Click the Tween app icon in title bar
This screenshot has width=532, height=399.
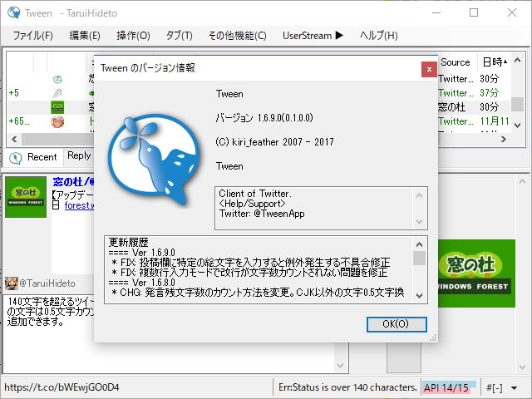14,12
